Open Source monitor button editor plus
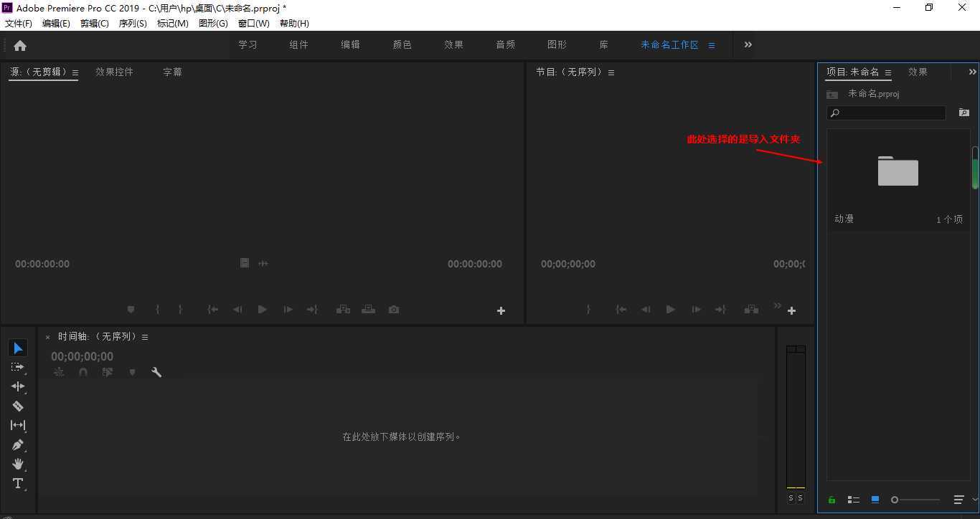Screen dimensions: 980x519 501,310
